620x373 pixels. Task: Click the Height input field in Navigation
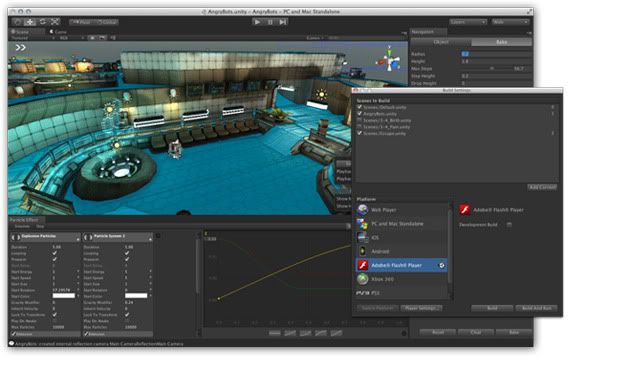(496, 61)
